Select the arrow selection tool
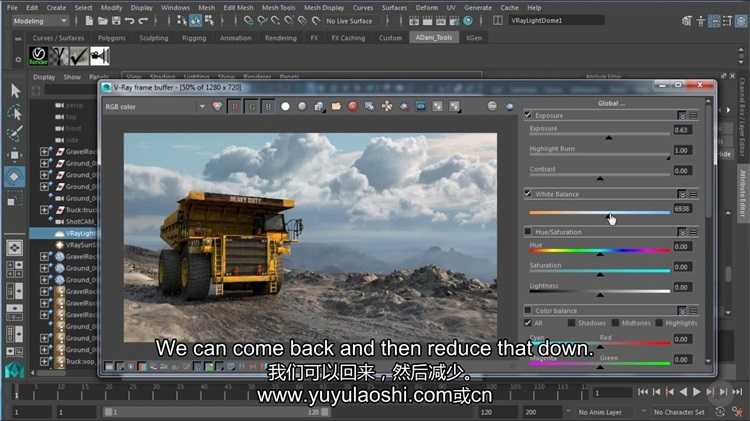 coord(15,90)
